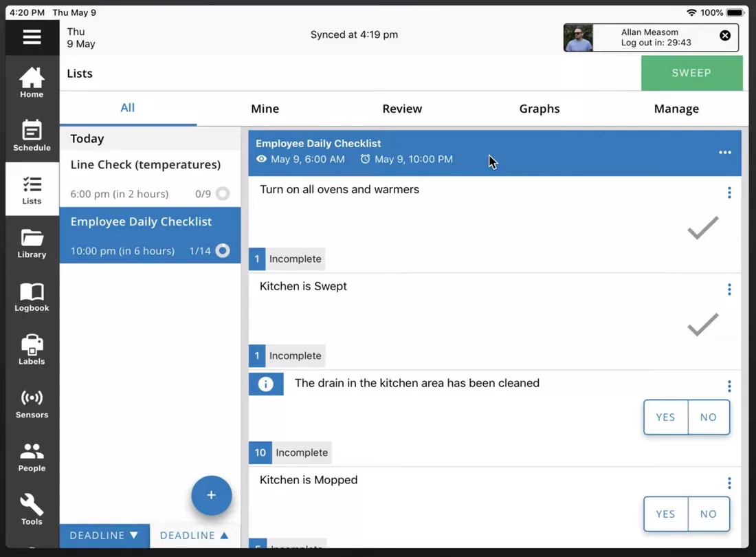Open options for Turn on all ovens task
This screenshot has height=557, width=756.
pos(729,193)
